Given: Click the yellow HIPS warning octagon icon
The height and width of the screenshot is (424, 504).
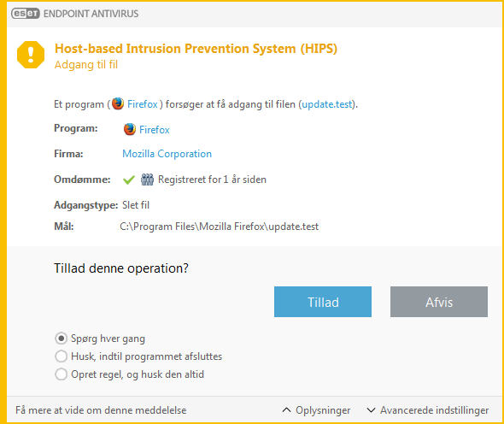Looking at the screenshot, I should (31, 55).
